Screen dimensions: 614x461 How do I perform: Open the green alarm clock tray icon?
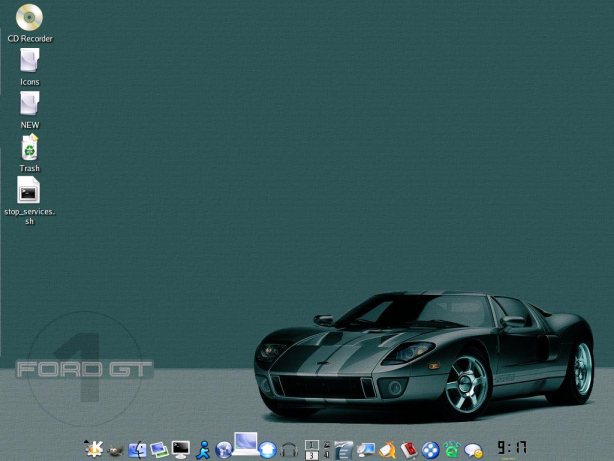point(452,450)
